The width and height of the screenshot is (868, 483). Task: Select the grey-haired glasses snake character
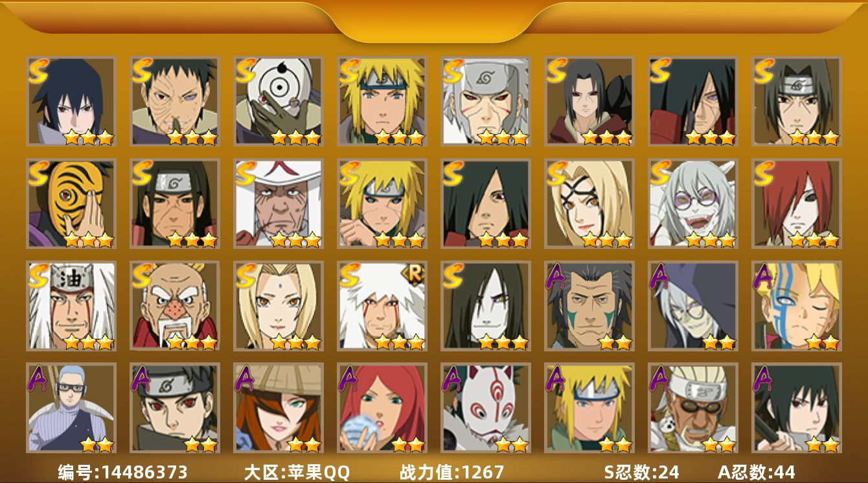[x=692, y=204]
